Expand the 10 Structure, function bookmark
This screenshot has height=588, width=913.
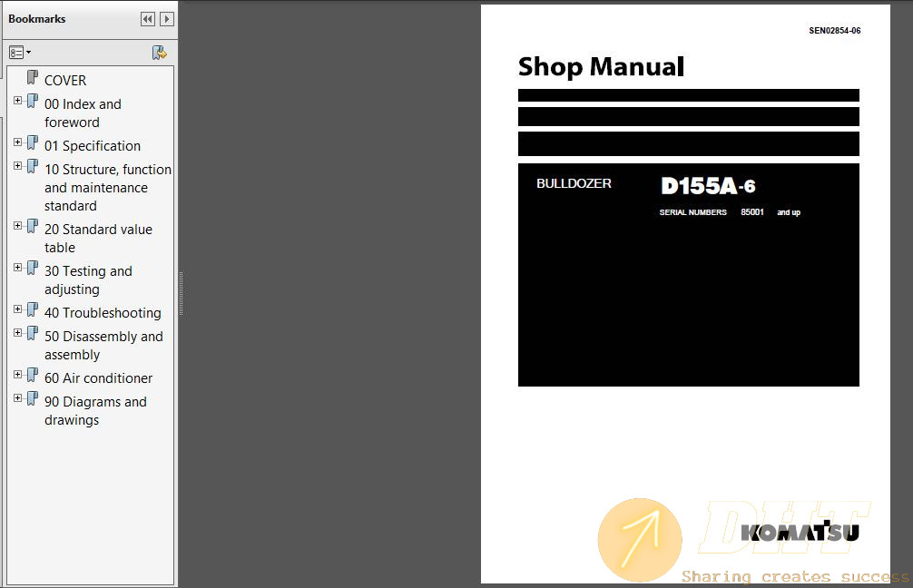(x=17, y=166)
